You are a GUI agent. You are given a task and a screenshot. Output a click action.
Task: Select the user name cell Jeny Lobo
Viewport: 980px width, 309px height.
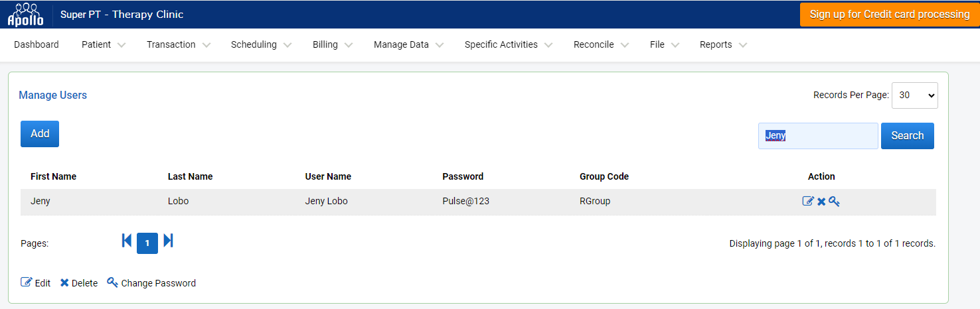tap(327, 201)
